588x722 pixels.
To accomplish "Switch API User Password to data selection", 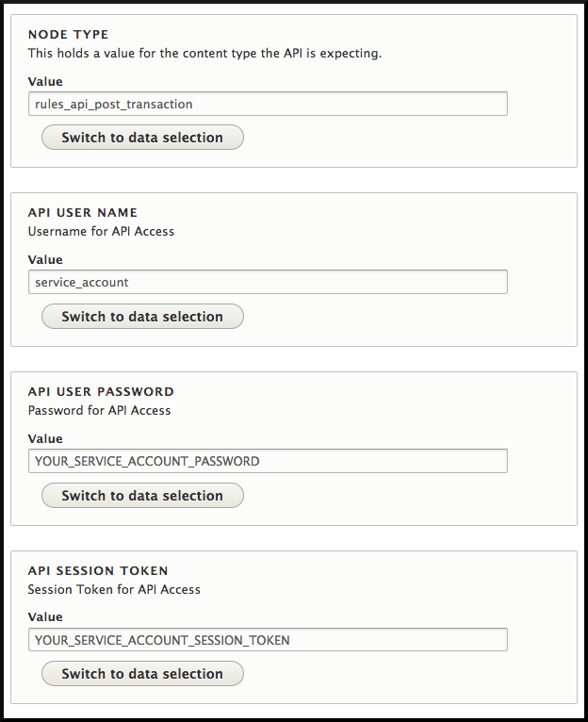I will [x=142, y=496].
